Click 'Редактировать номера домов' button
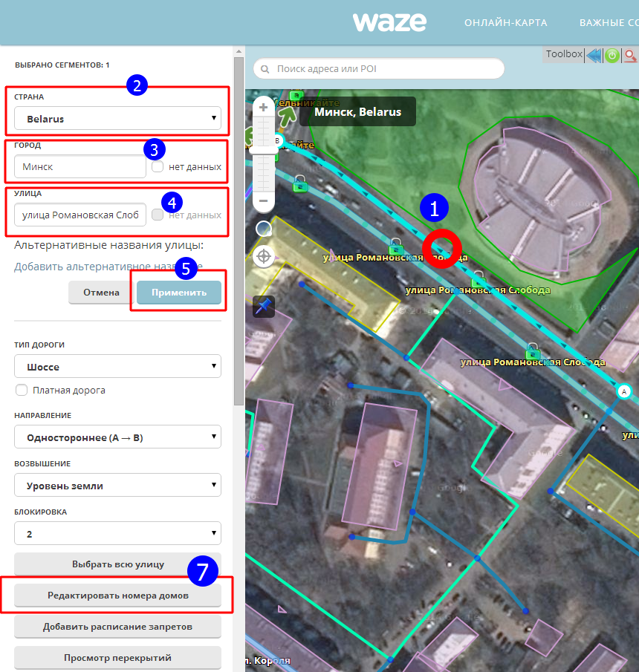This screenshot has width=639, height=672. 117,596
